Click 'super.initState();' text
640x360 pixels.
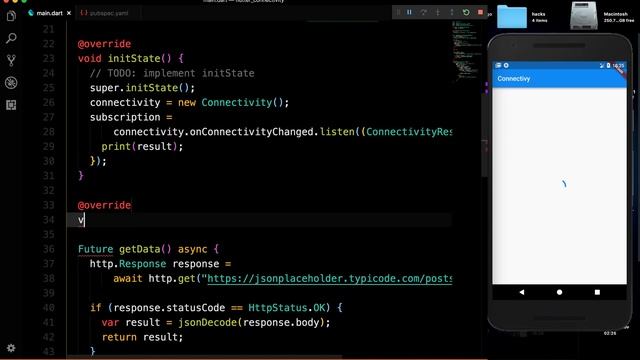click(142, 88)
